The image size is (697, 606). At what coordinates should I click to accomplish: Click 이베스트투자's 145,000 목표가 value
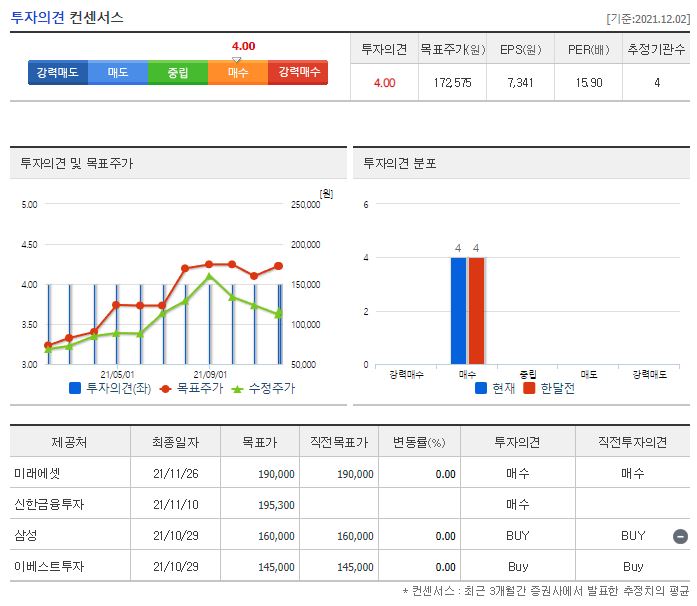(x=276, y=567)
